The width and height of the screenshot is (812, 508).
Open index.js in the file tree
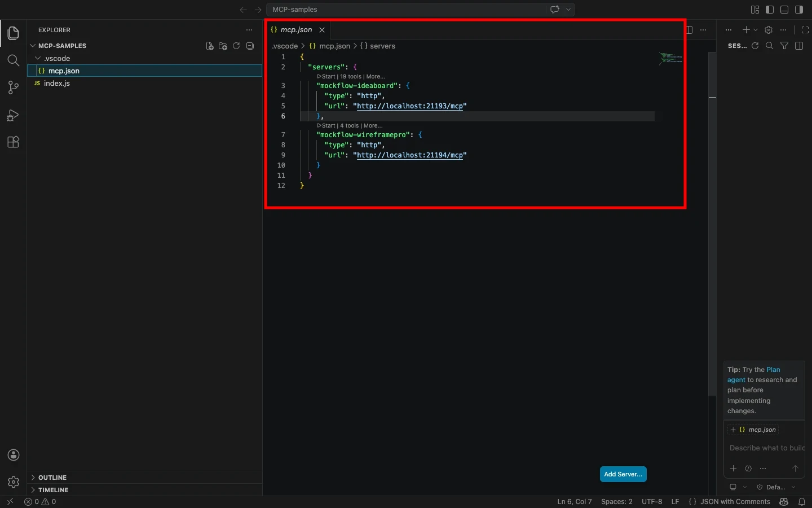coord(145,83)
